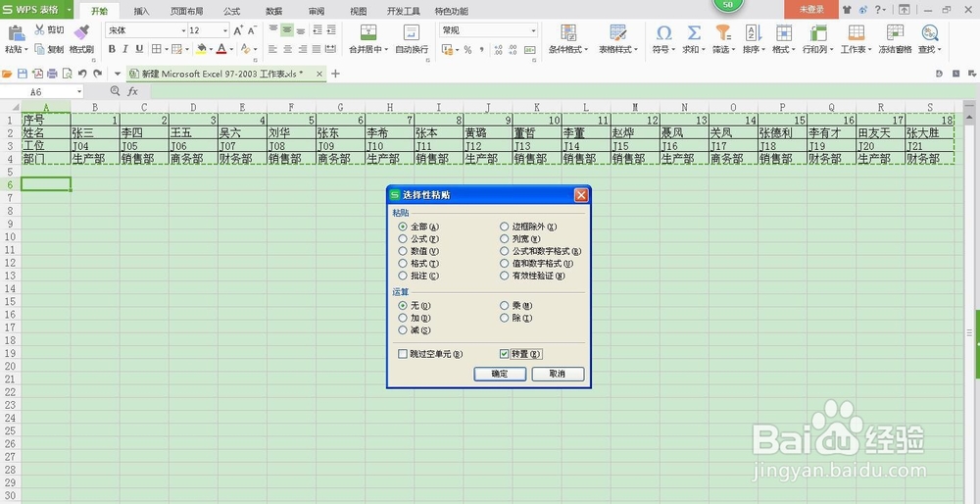
Task: Switch to the 公式 ribbon tab
Action: click(x=231, y=11)
